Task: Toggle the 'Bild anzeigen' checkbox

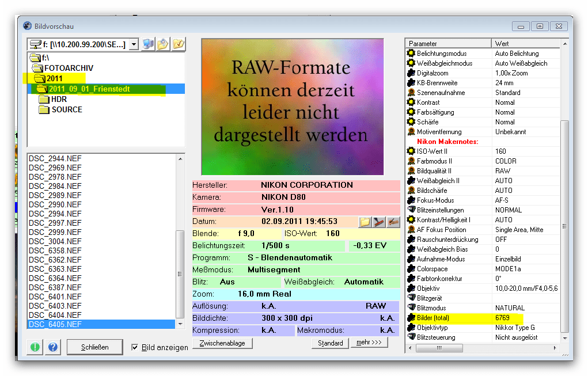Action: pos(135,347)
